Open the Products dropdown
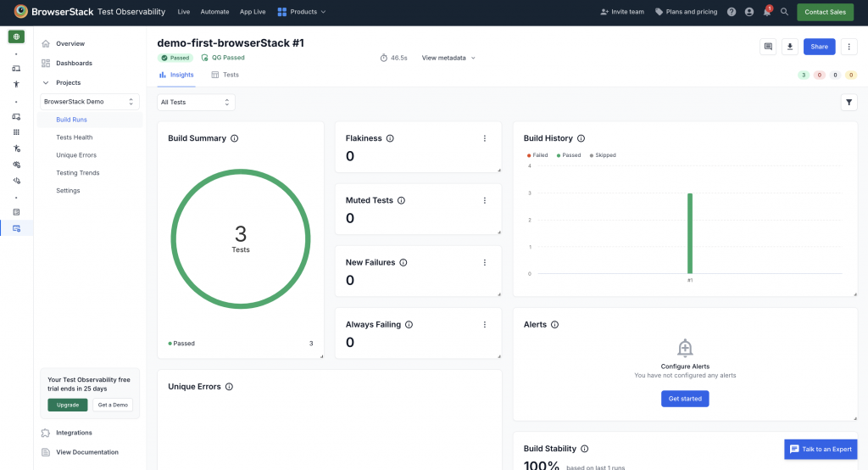The width and height of the screenshot is (868, 470). 302,12
